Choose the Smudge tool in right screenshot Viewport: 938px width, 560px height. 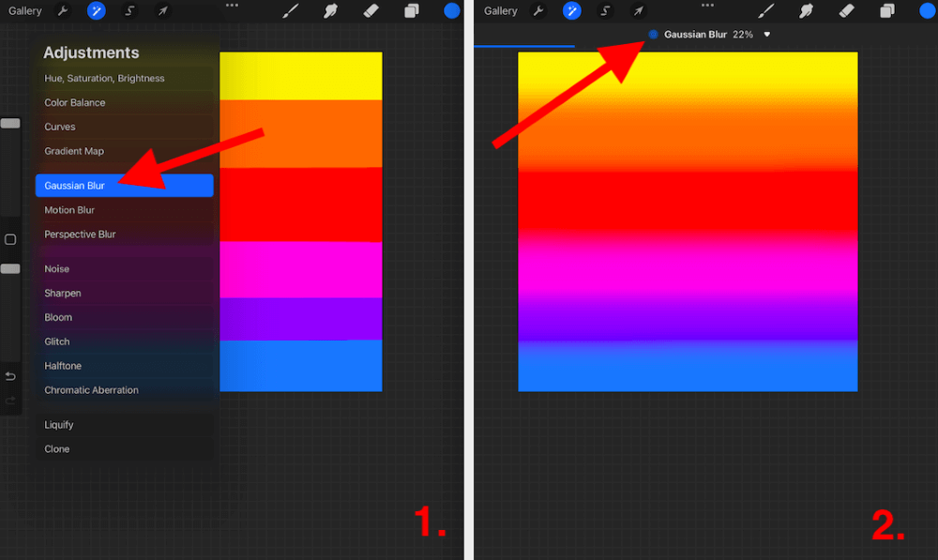[x=806, y=10]
